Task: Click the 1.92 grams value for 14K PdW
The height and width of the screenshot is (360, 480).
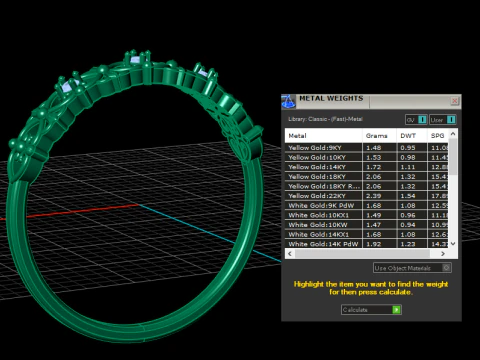Action: (374, 244)
